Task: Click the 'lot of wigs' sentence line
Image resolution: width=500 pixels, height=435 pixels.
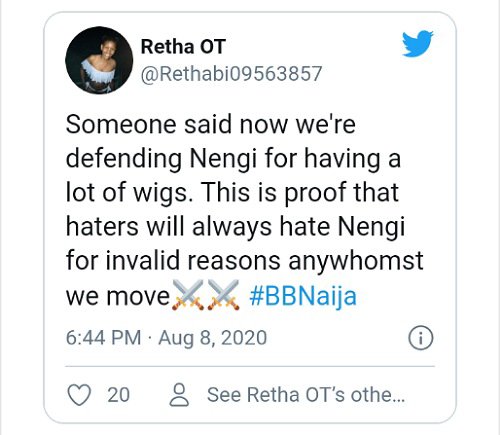Action: click(x=232, y=193)
